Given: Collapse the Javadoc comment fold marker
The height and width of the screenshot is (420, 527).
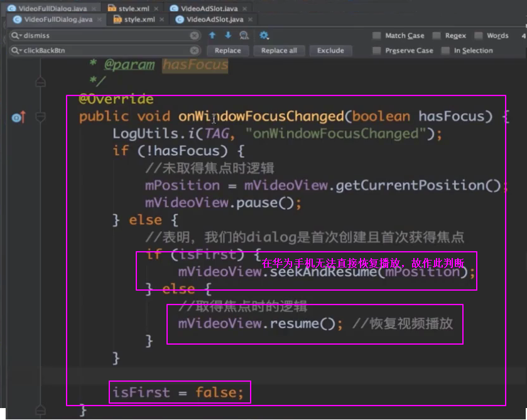Looking at the screenshot, I should pyautogui.click(x=41, y=82).
